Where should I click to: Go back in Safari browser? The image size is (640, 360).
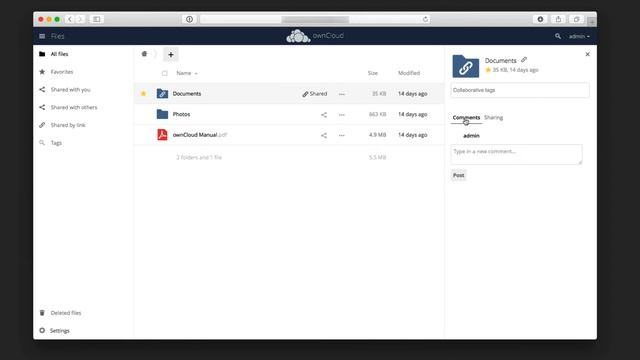pos(70,19)
